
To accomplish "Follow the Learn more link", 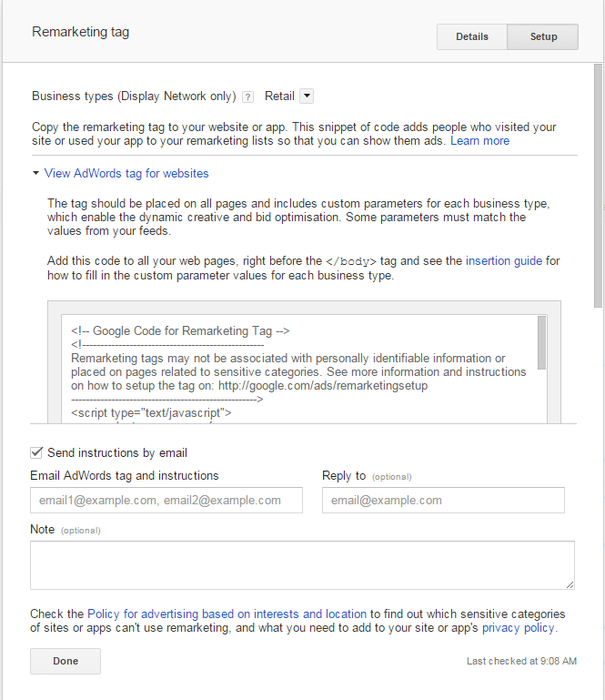I will tap(479, 141).
